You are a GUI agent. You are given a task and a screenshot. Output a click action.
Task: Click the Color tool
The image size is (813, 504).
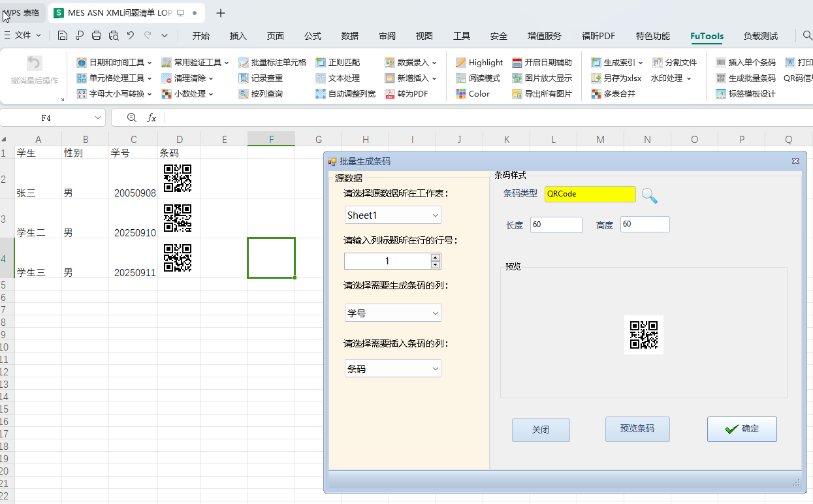click(473, 94)
